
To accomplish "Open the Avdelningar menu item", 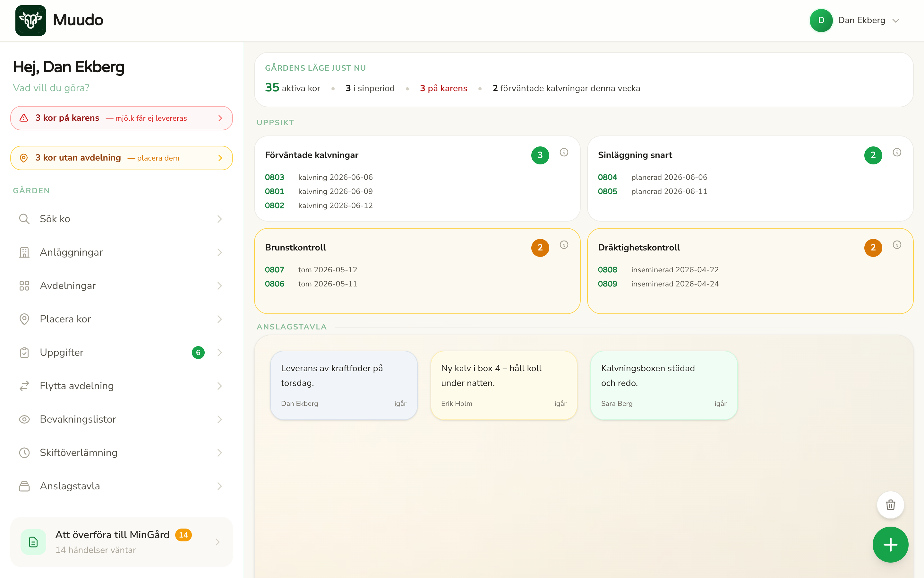I will [x=121, y=285].
